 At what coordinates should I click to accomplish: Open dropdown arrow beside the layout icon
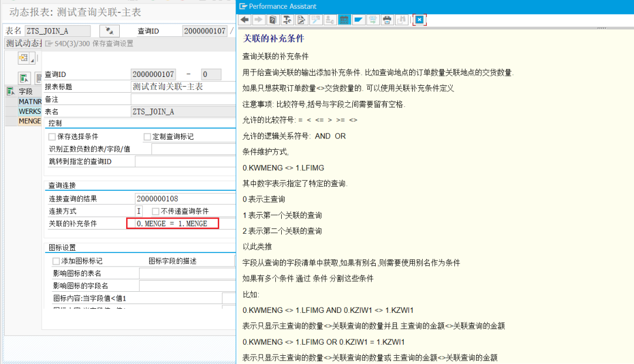(x=32, y=59)
